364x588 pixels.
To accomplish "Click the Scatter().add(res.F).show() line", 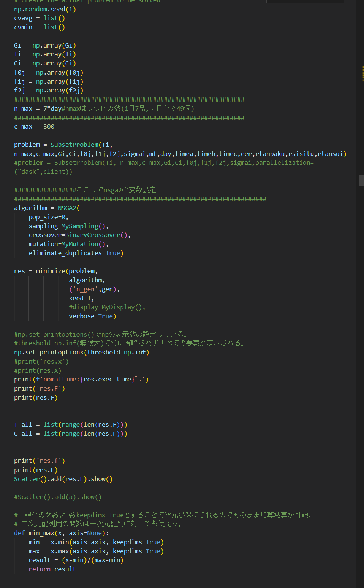I will [63, 479].
